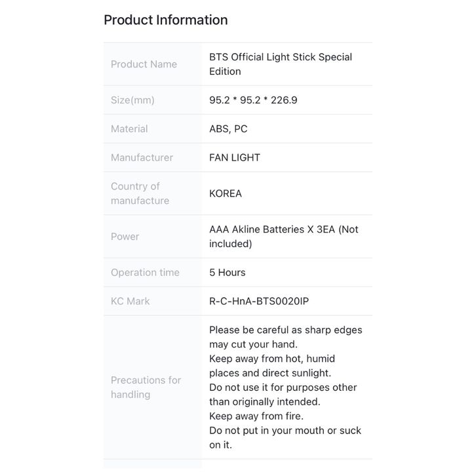Click the 5 Hours value
The height and width of the screenshot is (476, 476).
click(227, 272)
